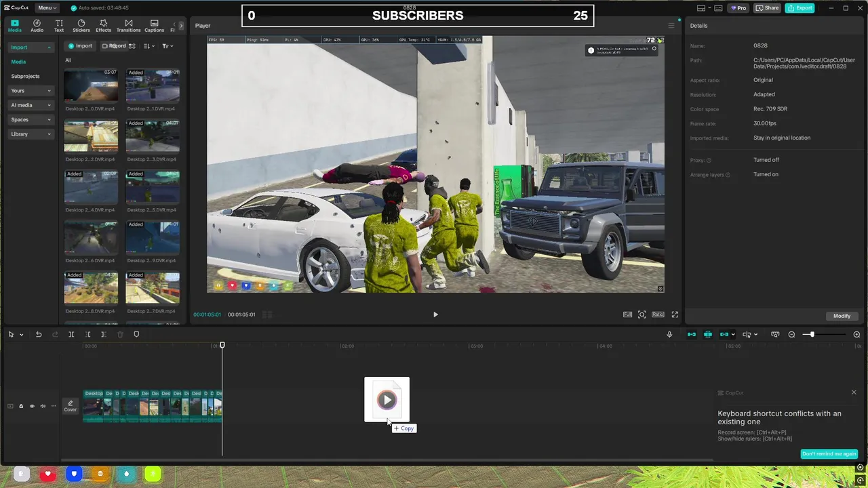Open the track more-options dots

tap(54, 406)
